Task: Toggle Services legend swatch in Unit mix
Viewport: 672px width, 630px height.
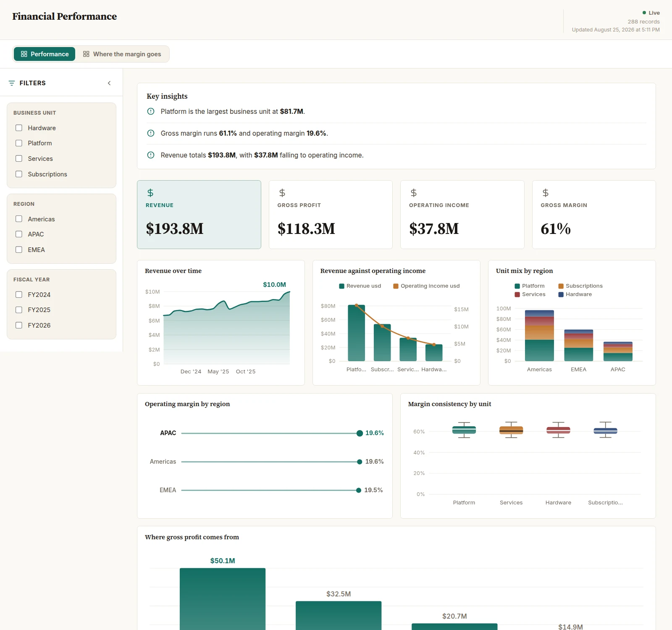Action: [x=517, y=294]
